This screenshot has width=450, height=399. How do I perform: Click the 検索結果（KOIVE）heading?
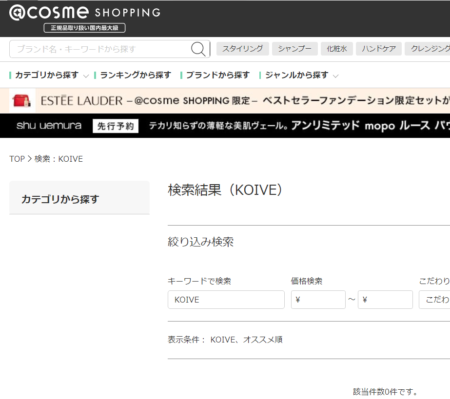point(225,190)
